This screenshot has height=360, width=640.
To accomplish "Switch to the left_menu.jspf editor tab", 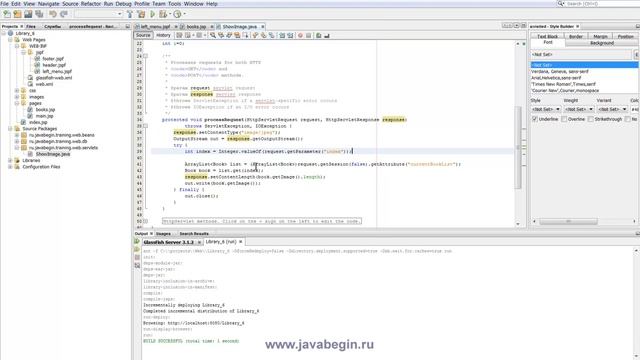I will [156, 27].
